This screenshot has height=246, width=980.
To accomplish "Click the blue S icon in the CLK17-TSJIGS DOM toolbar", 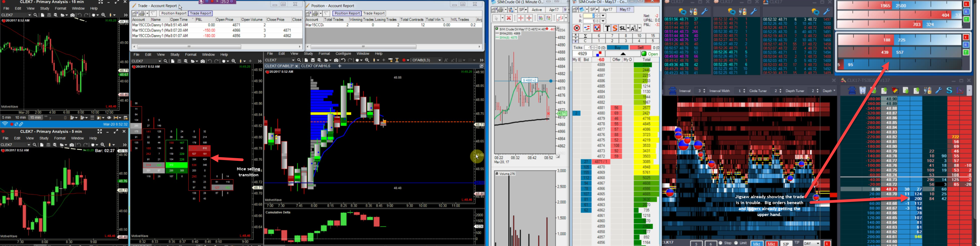I will click(x=949, y=91).
